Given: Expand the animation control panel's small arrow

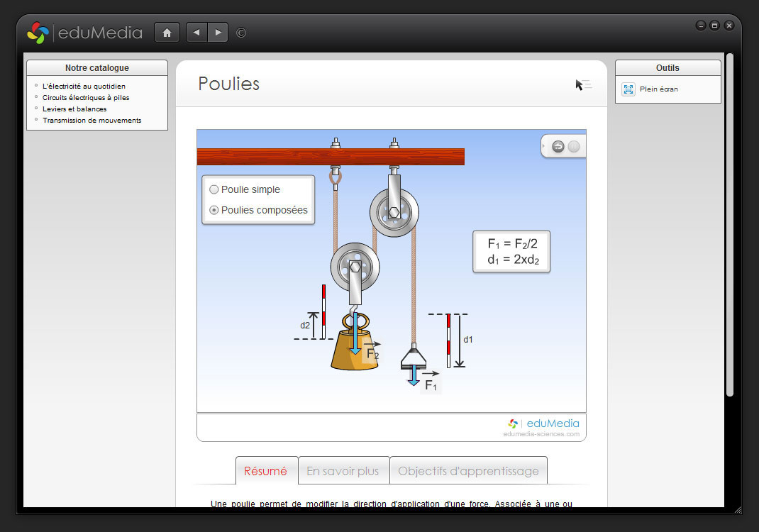Looking at the screenshot, I should (544, 147).
